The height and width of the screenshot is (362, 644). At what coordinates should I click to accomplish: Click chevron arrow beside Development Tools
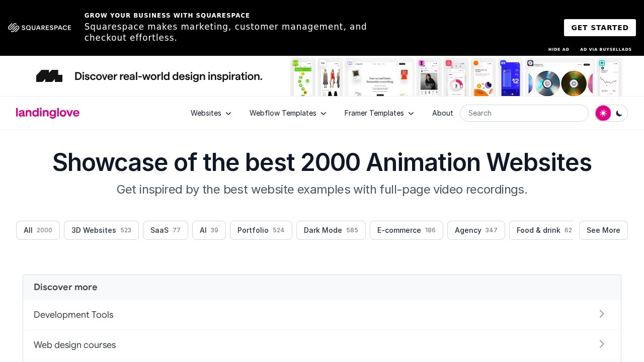(602, 314)
